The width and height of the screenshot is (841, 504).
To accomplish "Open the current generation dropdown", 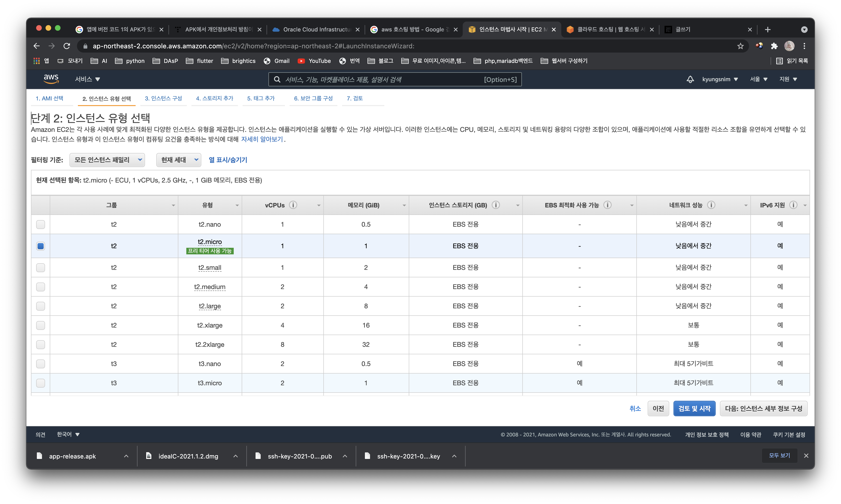I will click(x=179, y=160).
